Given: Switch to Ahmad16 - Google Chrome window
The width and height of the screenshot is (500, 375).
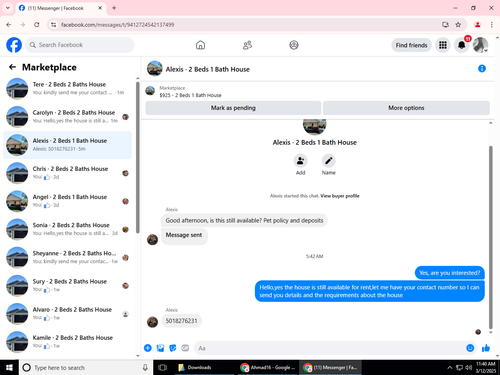Looking at the screenshot, I should [x=268, y=367].
